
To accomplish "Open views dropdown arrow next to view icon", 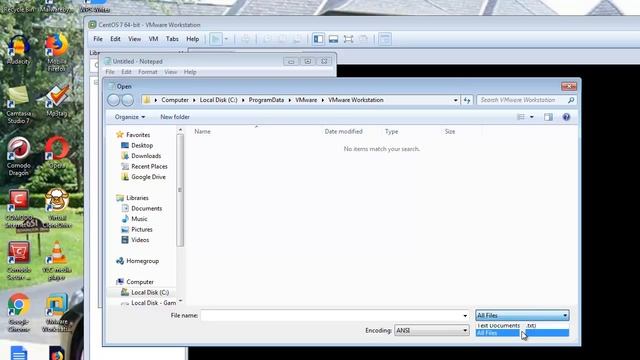I will pos(531,117).
